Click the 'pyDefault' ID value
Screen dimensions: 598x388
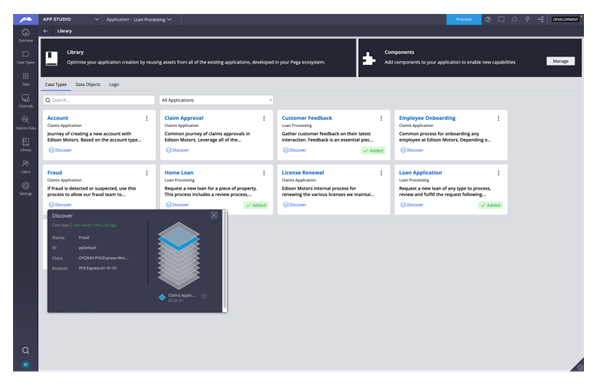coord(87,248)
